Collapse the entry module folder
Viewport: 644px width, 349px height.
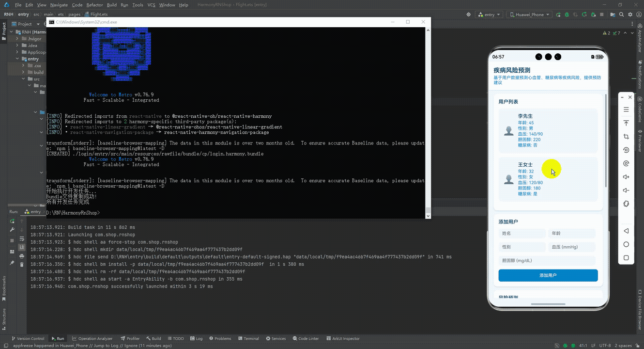pos(17,59)
